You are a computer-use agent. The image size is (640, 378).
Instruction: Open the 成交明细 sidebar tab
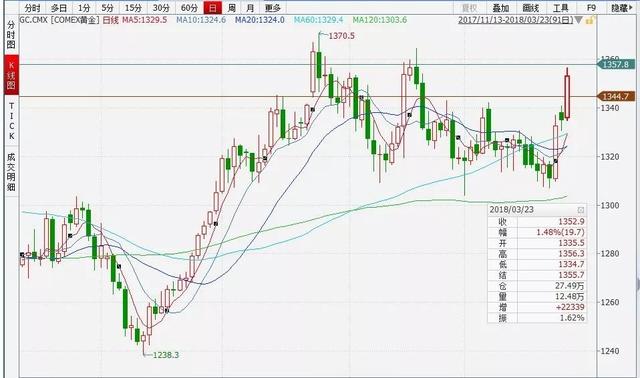click(x=11, y=171)
